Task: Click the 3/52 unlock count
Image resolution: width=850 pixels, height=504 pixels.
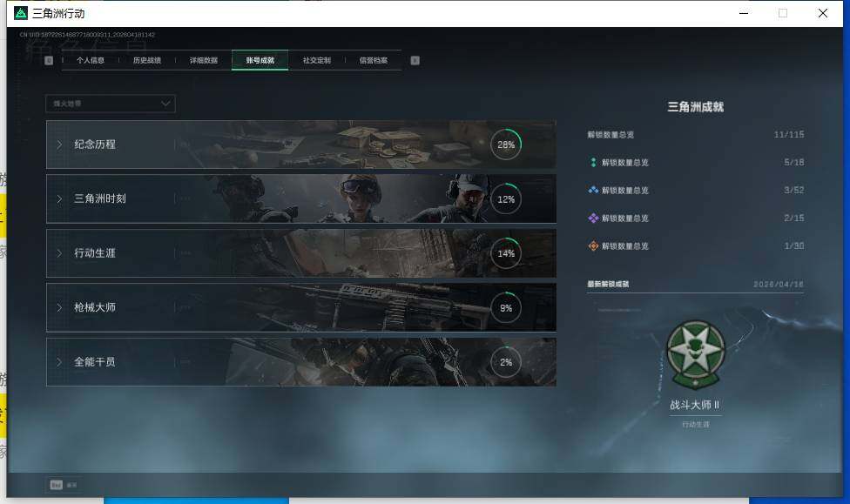Action: coord(794,191)
